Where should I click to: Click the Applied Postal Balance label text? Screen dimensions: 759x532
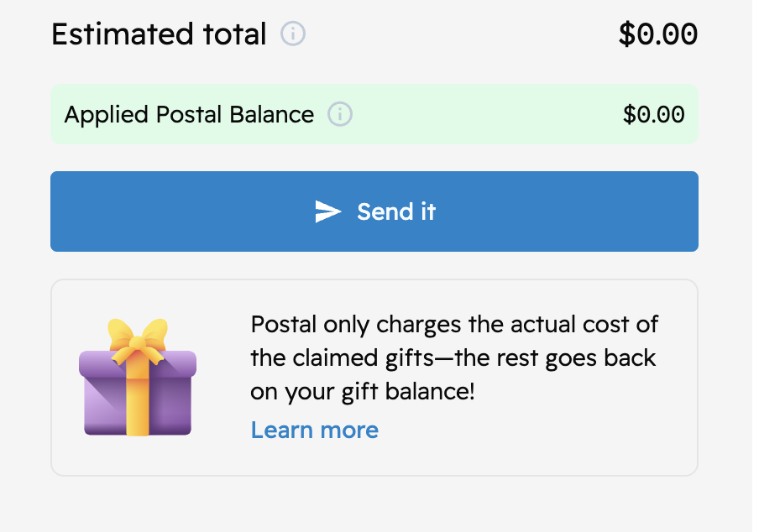(189, 114)
